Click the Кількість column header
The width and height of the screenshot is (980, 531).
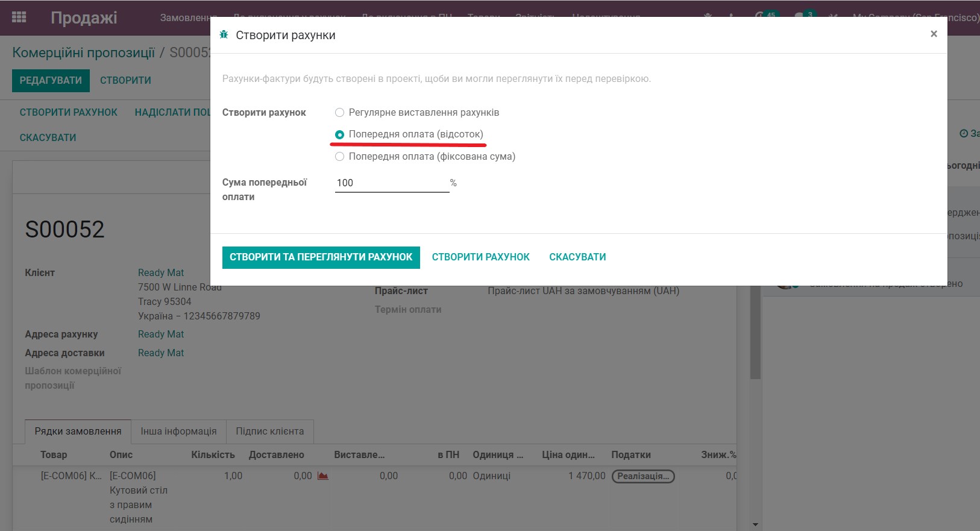click(x=213, y=454)
